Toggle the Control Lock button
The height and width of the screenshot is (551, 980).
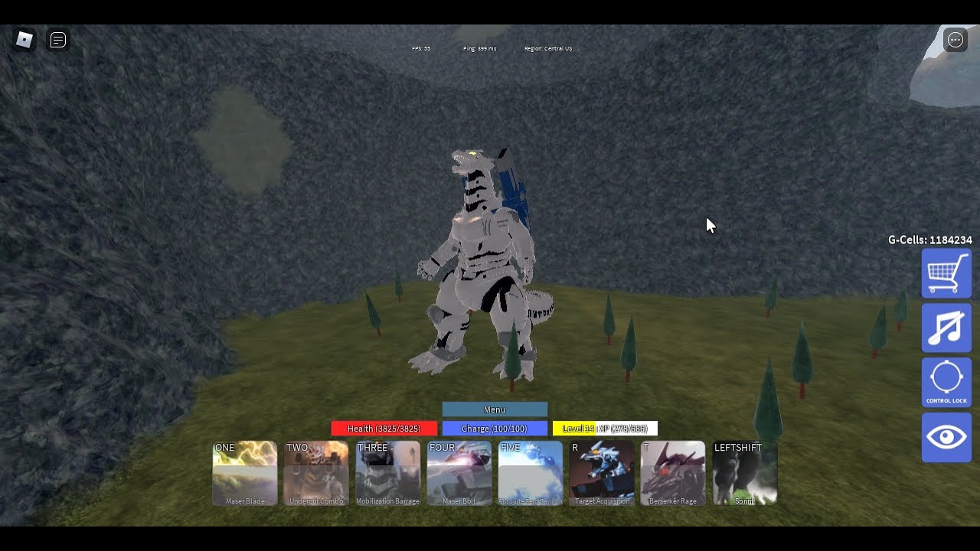(x=946, y=383)
